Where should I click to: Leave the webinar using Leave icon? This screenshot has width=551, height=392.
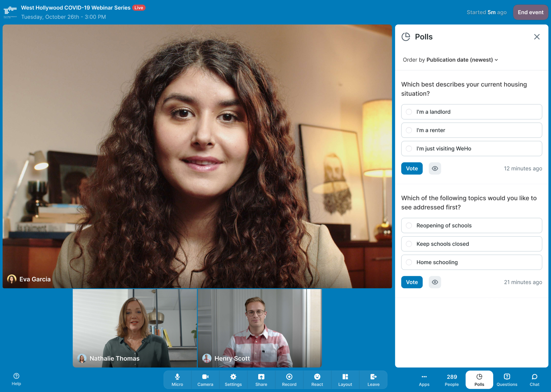(373, 380)
